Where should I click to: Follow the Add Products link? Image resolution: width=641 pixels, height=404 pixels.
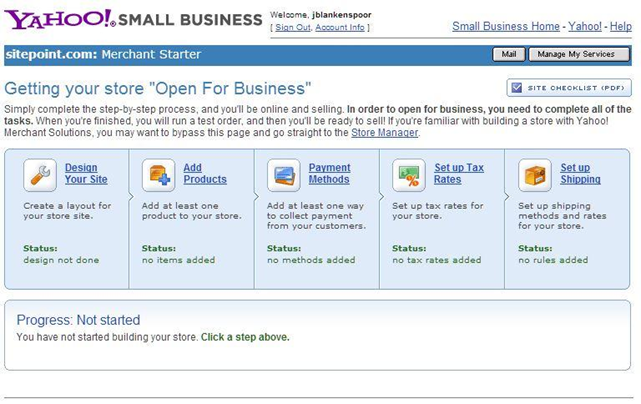coord(205,174)
